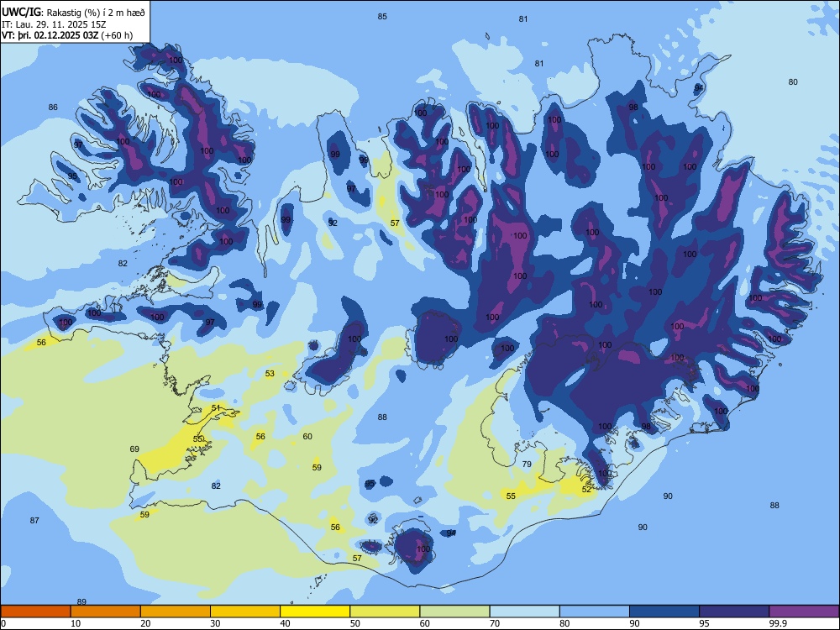Click the humidity value '85' on the map

point(382,17)
